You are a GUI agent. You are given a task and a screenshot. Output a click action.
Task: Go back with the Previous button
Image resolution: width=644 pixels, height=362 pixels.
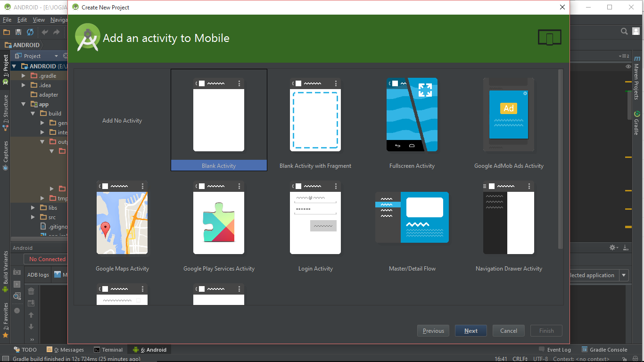click(x=433, y=330)
